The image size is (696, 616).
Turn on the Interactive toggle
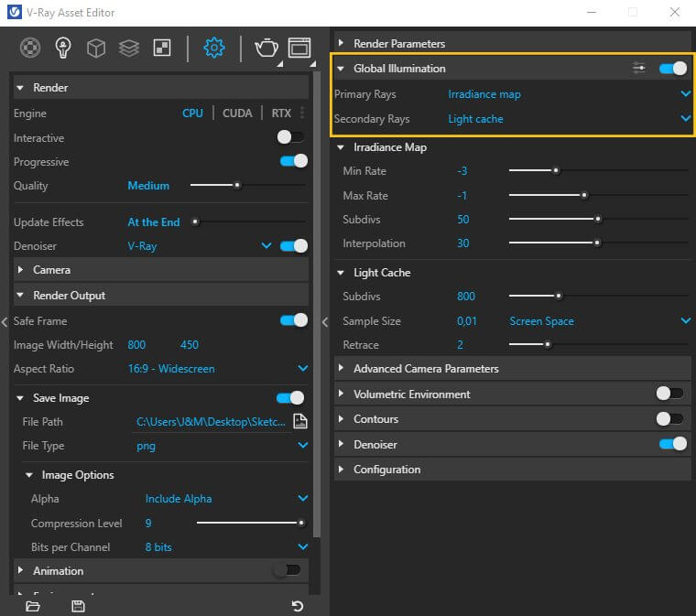290,137
